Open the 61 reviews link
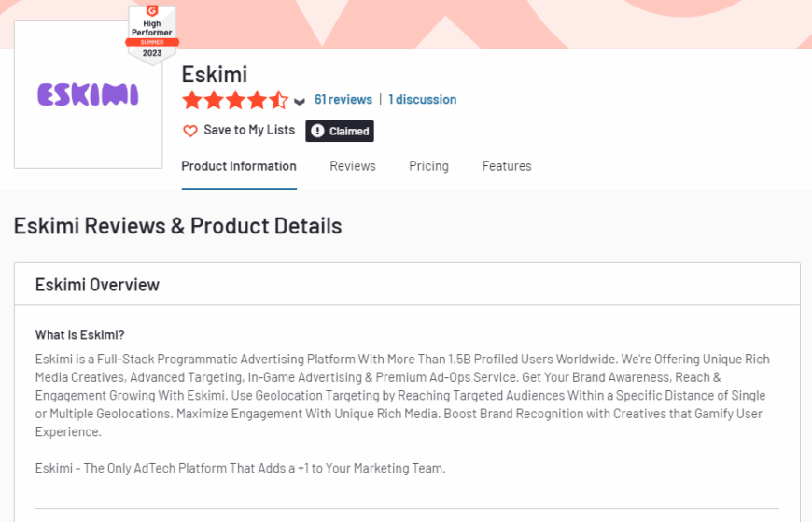Image resolution: width=812 pixels, height=522 pixels. coord(343,100)
